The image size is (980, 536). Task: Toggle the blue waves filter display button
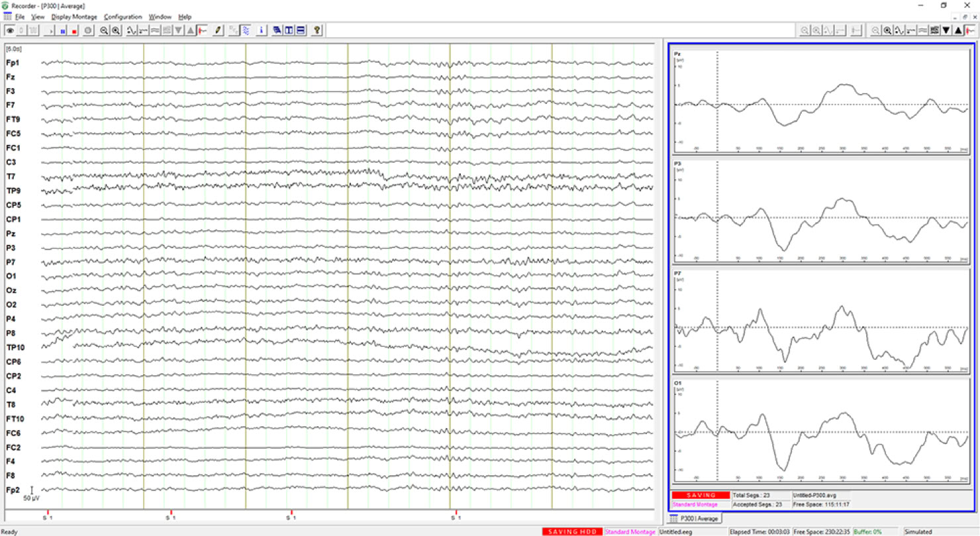pos(246,30)
